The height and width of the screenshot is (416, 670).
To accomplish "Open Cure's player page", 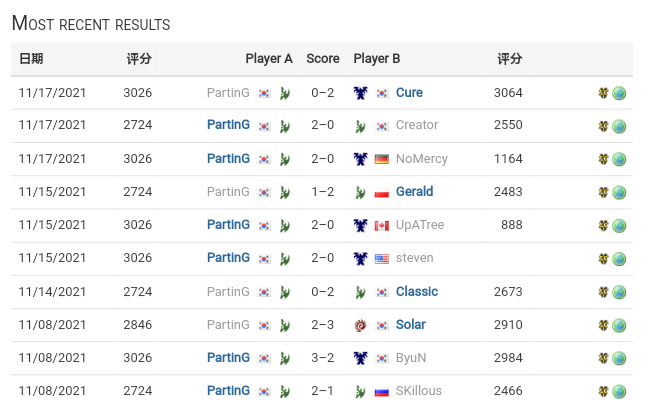I will pyautogui.click(x=409, y=93).
